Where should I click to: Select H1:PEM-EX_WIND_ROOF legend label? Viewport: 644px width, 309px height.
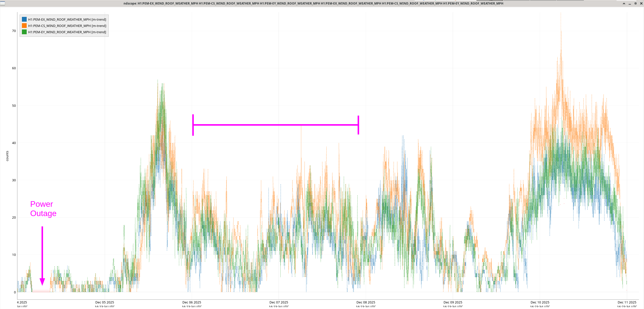coord(67,19)
